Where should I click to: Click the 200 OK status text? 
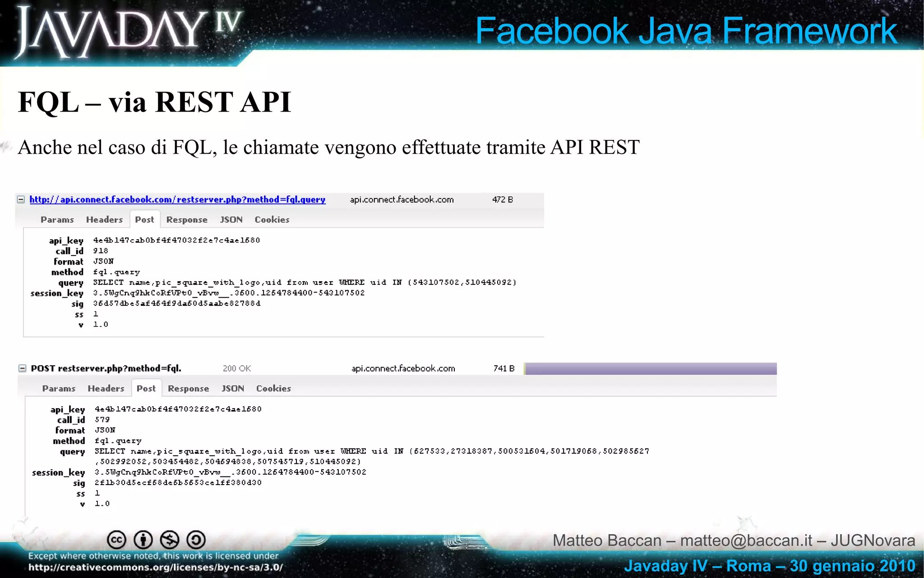tap(237, 368)
